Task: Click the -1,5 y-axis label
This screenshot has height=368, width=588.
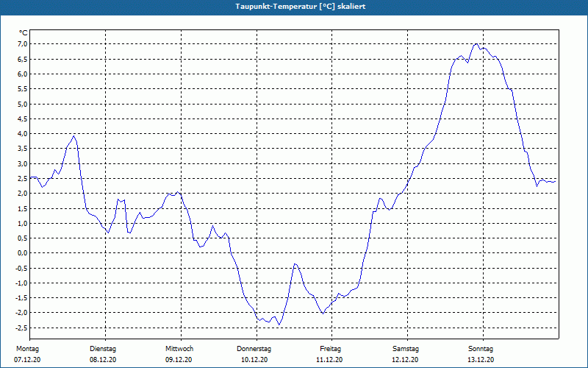Action: pos(21,298)
